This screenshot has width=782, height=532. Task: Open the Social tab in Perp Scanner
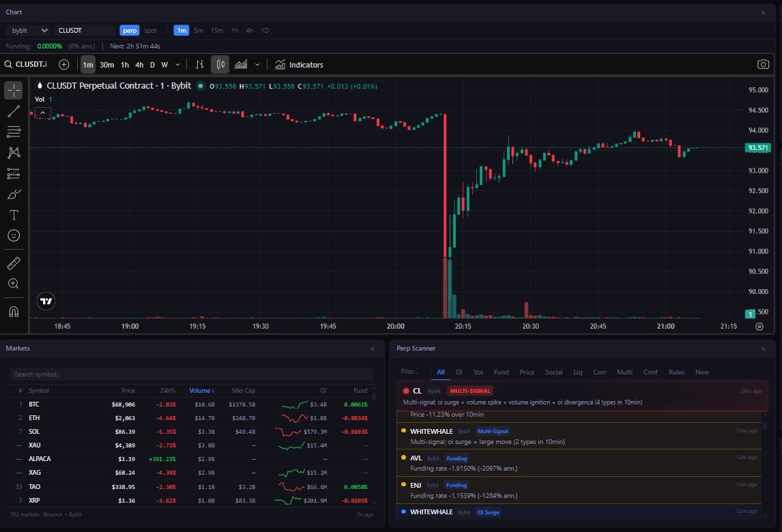(553, 372)
